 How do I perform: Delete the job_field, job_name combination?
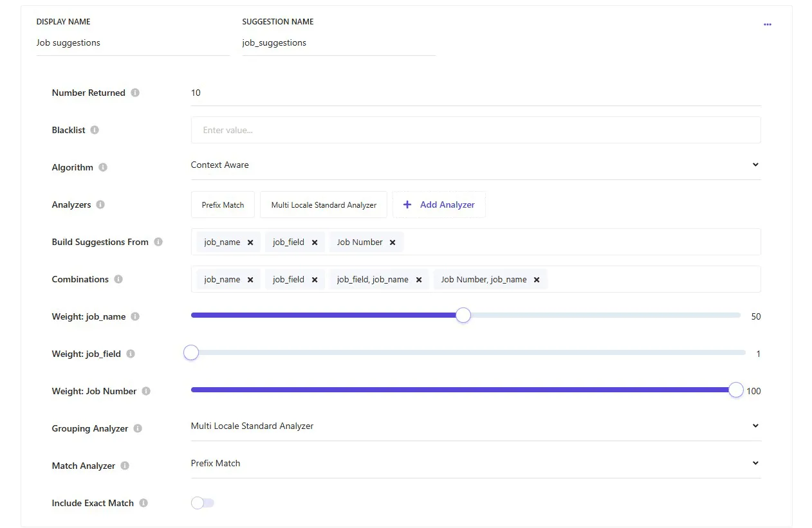click(418, 279)
